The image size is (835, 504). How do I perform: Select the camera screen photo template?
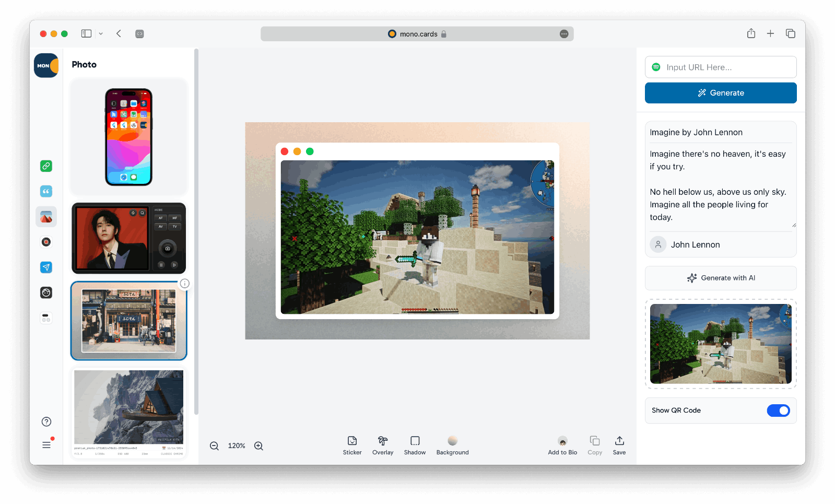tap(128, 238)
